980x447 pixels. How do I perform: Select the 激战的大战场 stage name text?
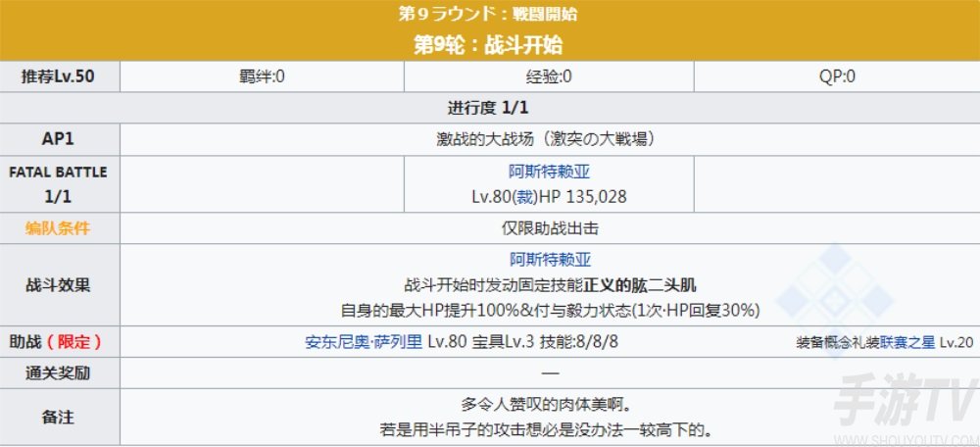click(546, 139)
